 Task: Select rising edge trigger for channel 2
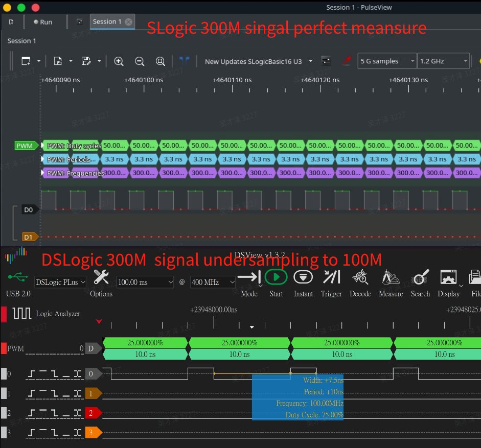(31, 413)
